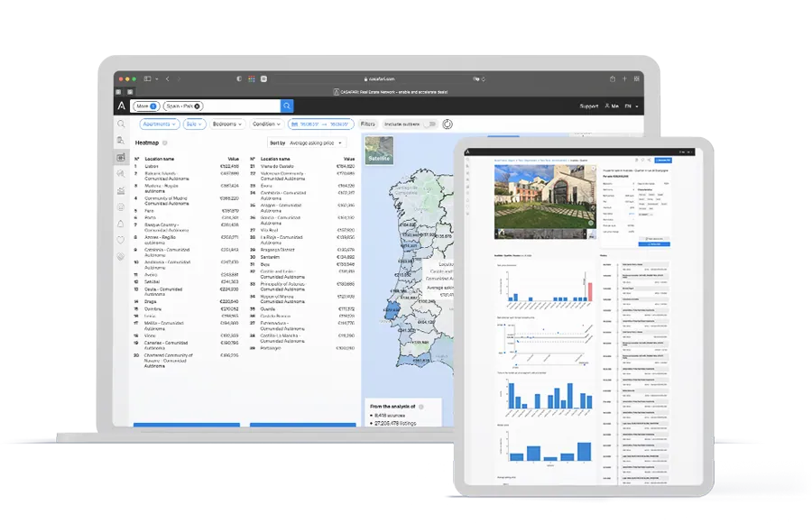Click the colorful grid extension icon in browser toolbar

[x=252, y=78]
